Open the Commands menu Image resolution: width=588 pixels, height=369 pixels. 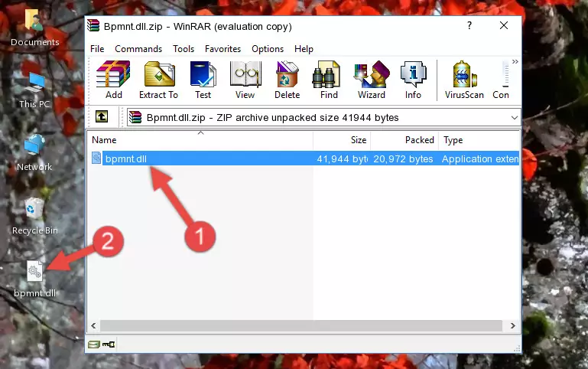tap(138, 49)
